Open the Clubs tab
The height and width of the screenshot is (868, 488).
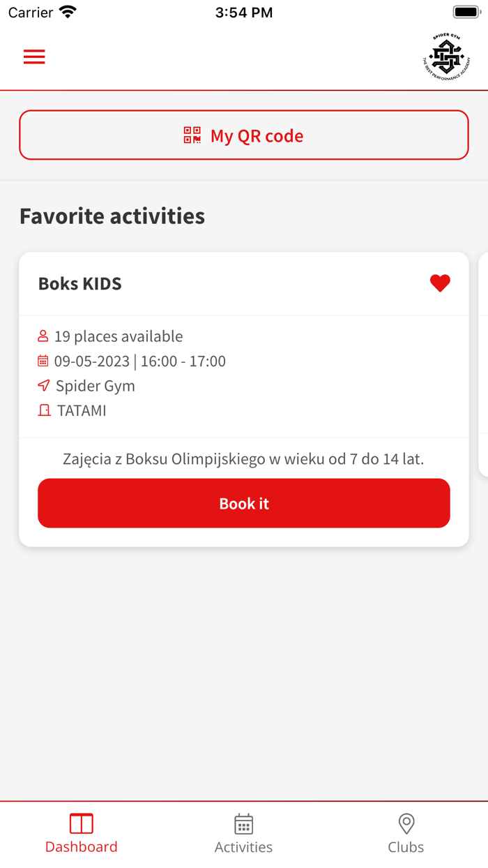tap(406, 833)
